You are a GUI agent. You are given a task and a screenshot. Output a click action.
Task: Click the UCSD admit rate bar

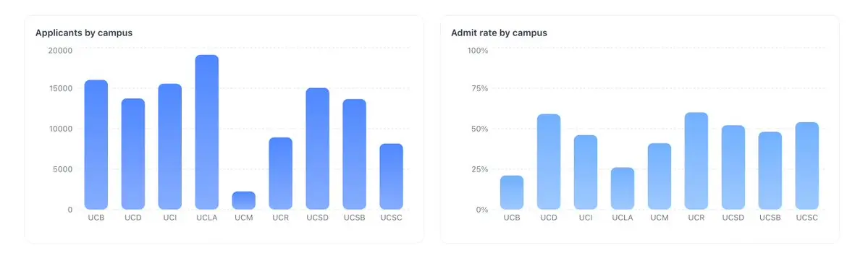tap(733, 168)
